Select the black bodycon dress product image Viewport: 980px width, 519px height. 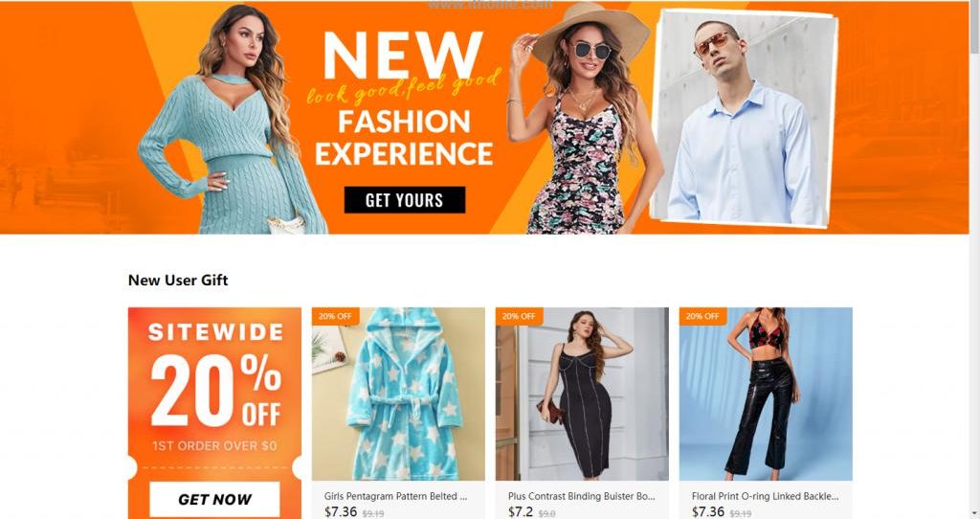pyautogui.click(x=582, y=394)
